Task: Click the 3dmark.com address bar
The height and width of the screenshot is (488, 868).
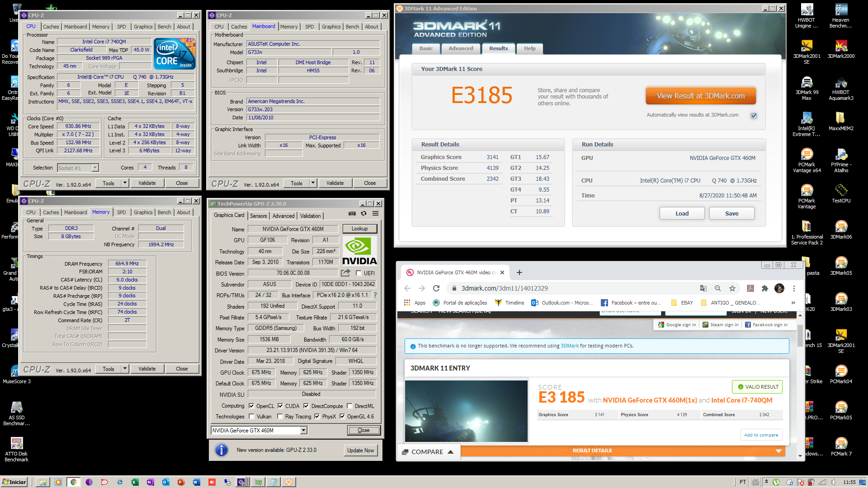Action: 574,288
